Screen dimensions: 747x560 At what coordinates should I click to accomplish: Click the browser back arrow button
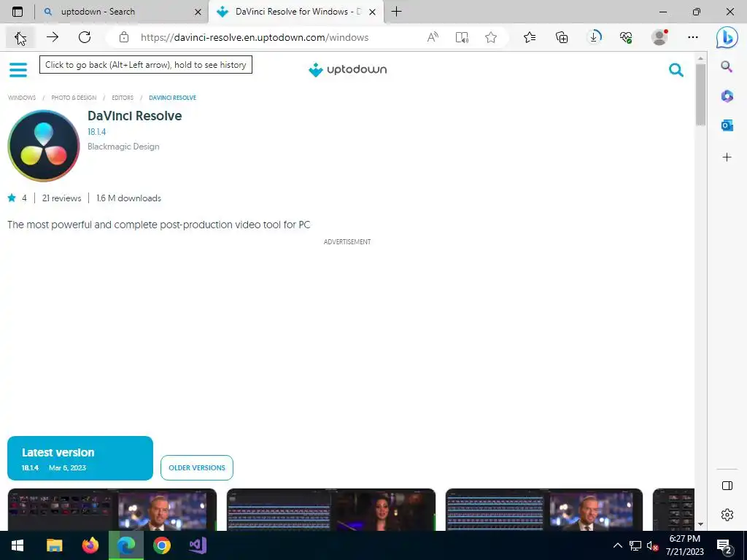(20, 37)
